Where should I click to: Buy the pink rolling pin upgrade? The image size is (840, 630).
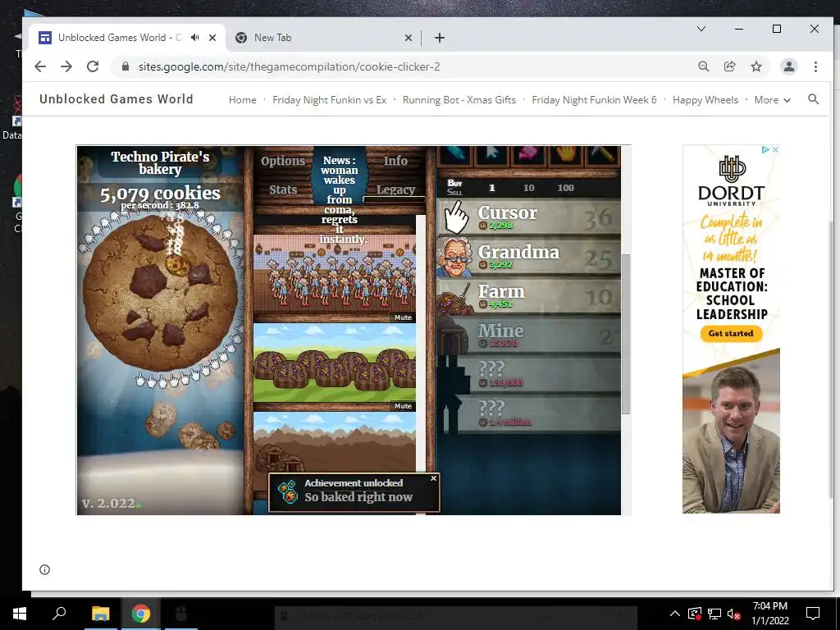529,154
